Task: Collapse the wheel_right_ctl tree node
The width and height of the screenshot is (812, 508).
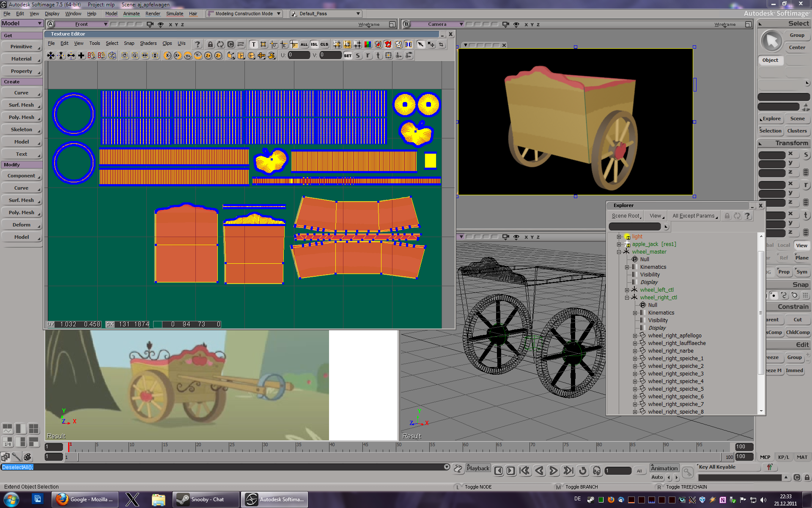Action: pos(627,298)
